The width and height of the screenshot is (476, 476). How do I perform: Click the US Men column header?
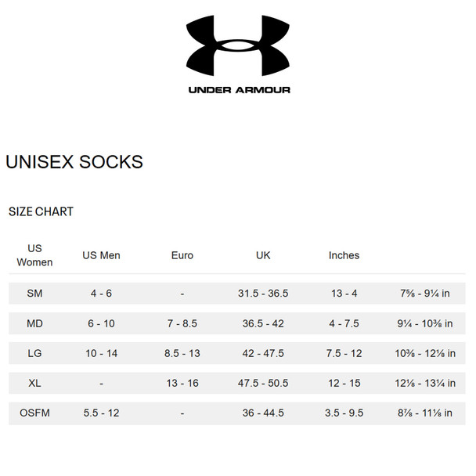point(102,255)
